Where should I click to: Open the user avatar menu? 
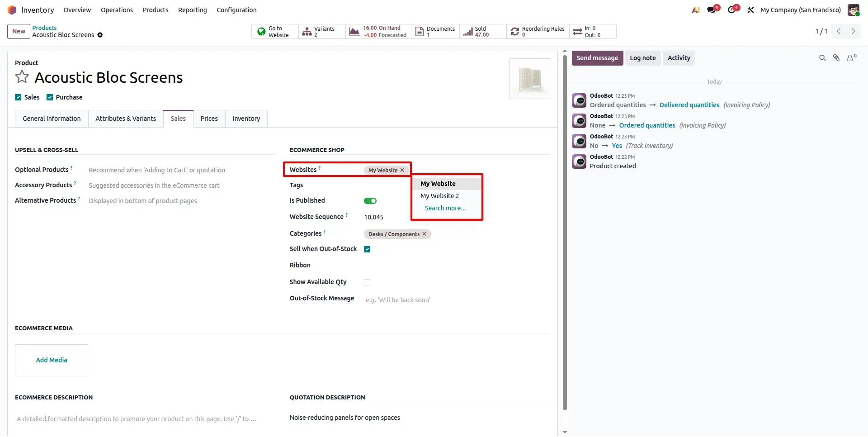point(854,10)
